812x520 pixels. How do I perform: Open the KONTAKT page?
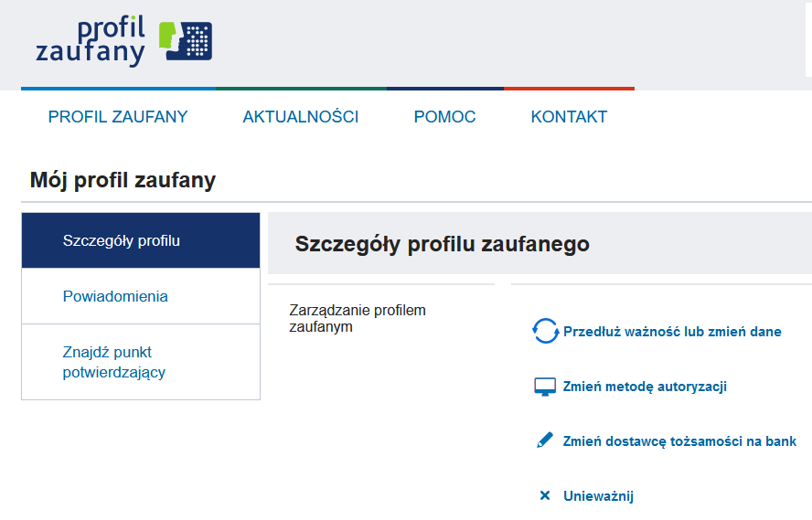click(x=569, y=117)
